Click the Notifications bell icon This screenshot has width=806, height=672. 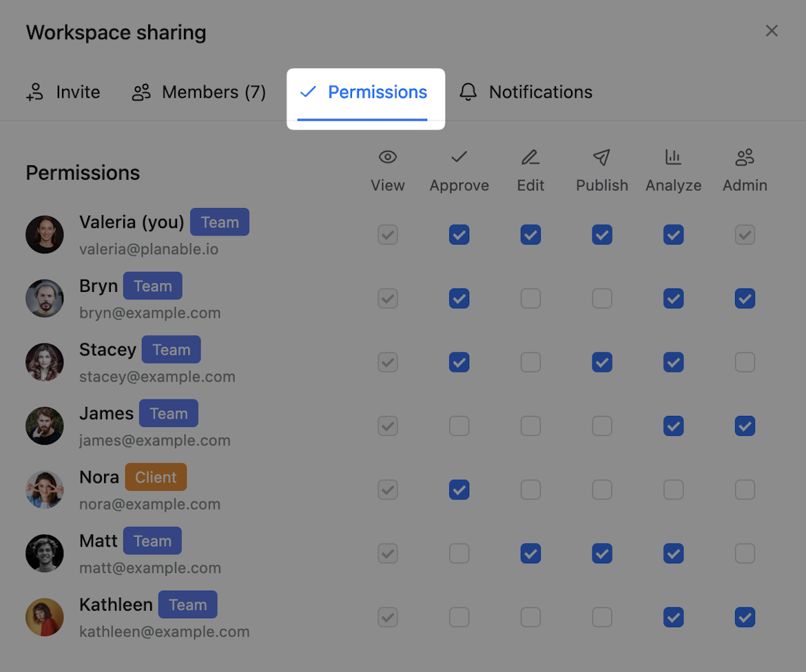click(468, 92)
